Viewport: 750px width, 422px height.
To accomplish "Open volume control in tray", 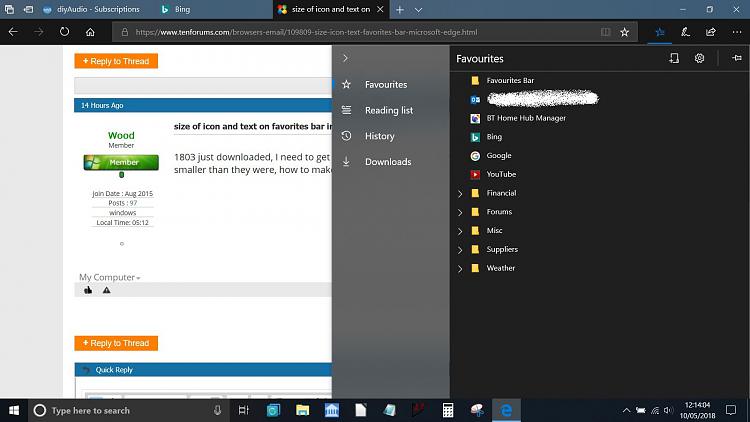I will (x=668, y=410).
